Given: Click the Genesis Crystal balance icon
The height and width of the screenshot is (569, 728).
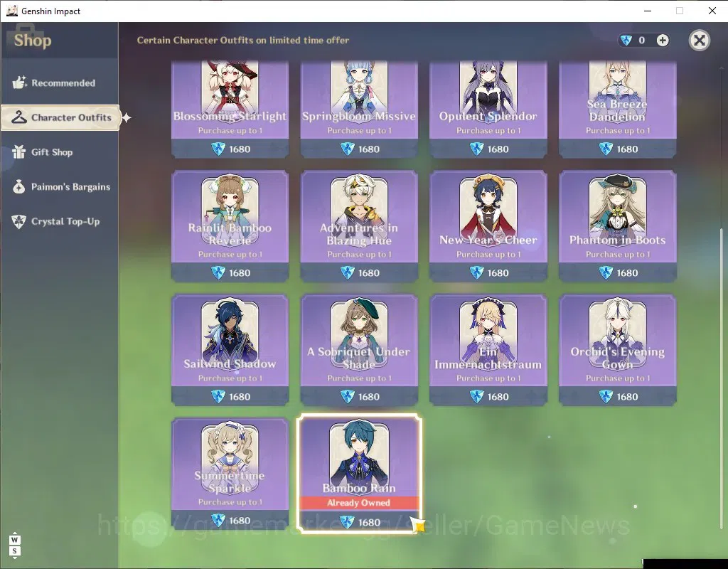Looking at the screenshot, I should tap(626, 41).
